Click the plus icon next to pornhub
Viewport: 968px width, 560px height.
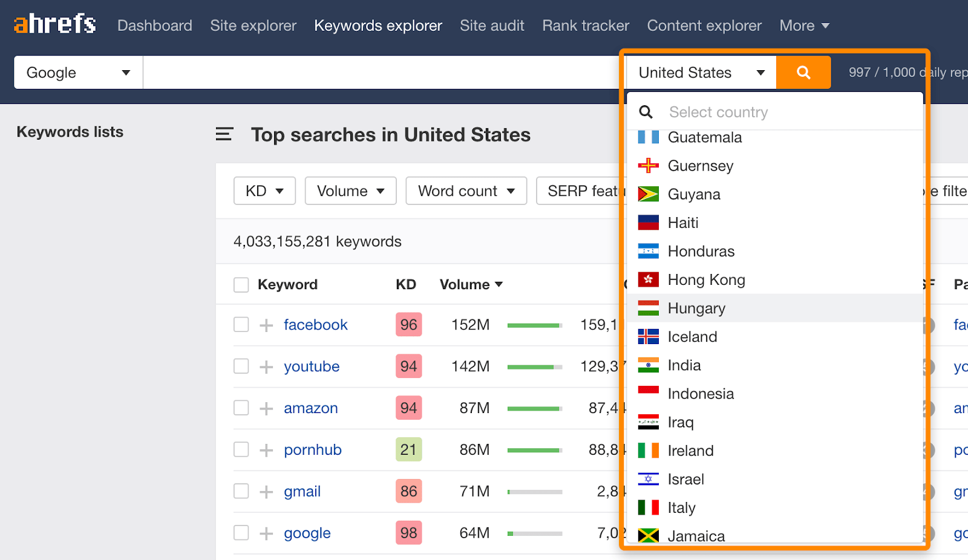tap(266, 451)
